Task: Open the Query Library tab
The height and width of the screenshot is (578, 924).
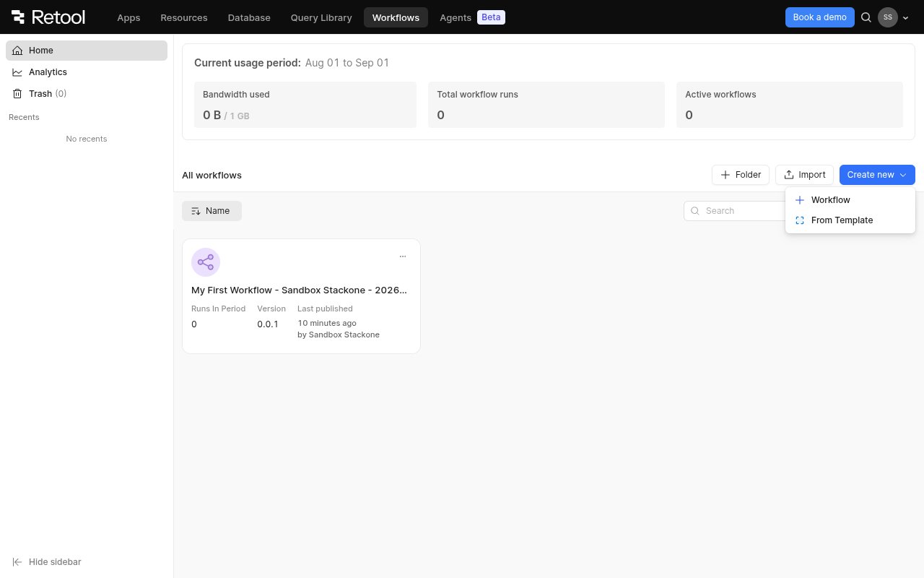Action: pos(321,17)
